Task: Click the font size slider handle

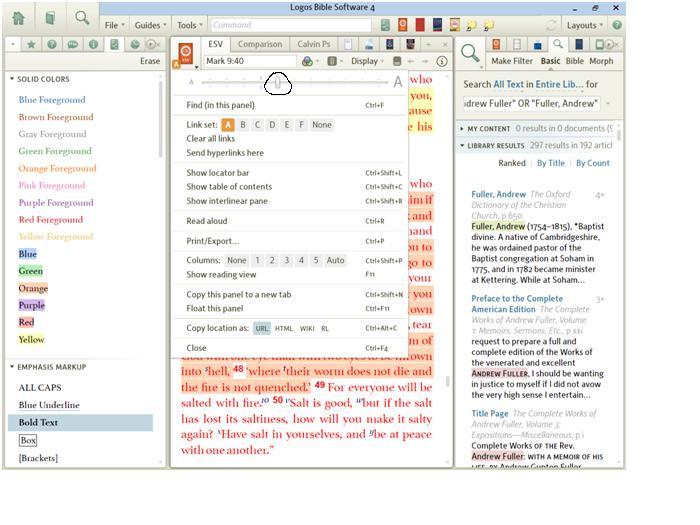Action: (x=277, y=83)
